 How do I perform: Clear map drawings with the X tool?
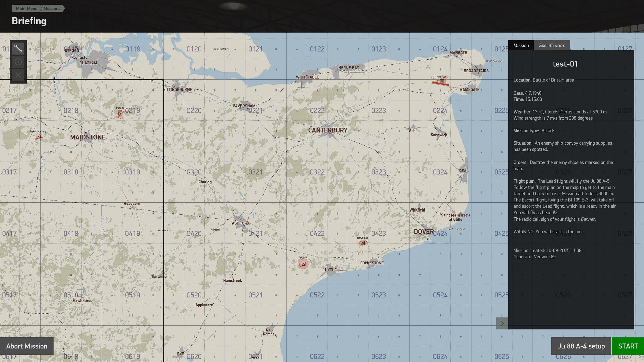[18, 75]
